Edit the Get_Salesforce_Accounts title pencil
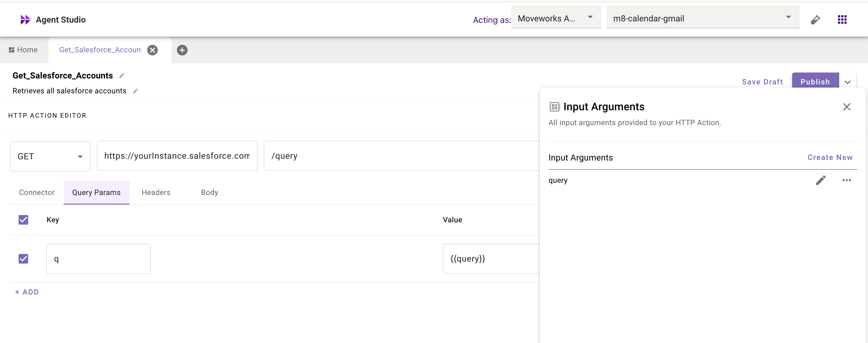Screen dimensions: 868x343 (122, 76)
